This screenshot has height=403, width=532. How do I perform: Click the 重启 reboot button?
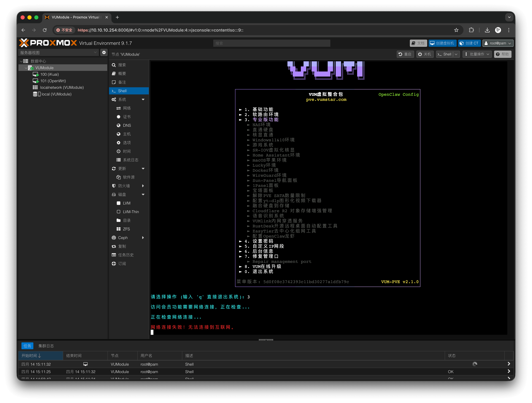[x=405, y=54]
